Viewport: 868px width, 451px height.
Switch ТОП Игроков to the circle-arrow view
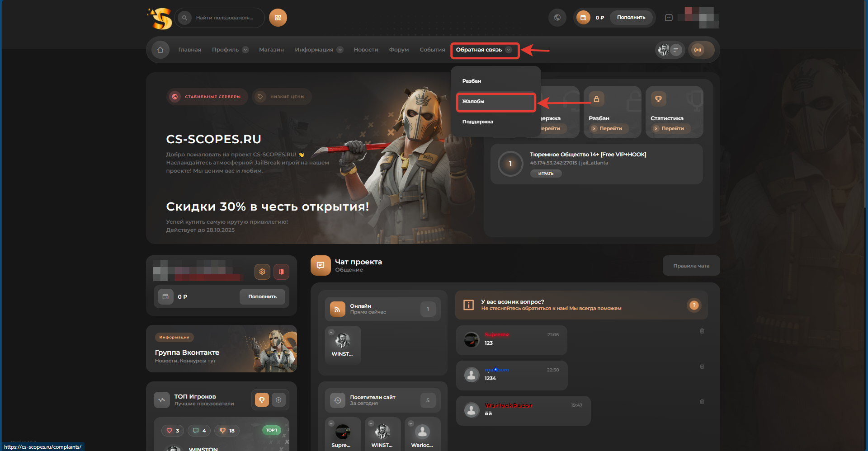[x=278, y=399]
